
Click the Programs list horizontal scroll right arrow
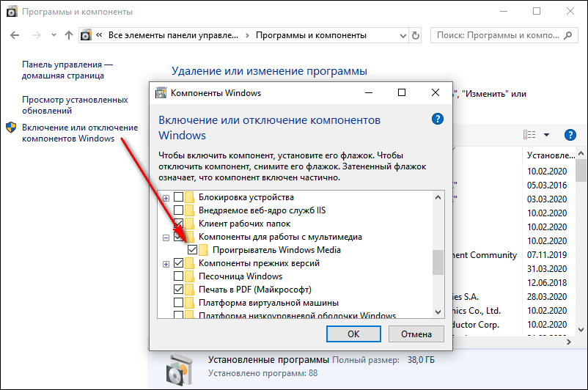tap(568, 342)
